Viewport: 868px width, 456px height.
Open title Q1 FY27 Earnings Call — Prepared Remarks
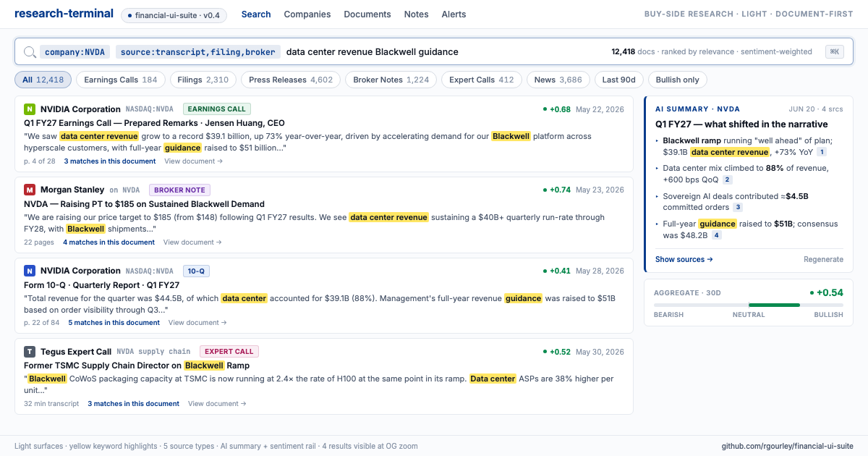pos(154,123)
